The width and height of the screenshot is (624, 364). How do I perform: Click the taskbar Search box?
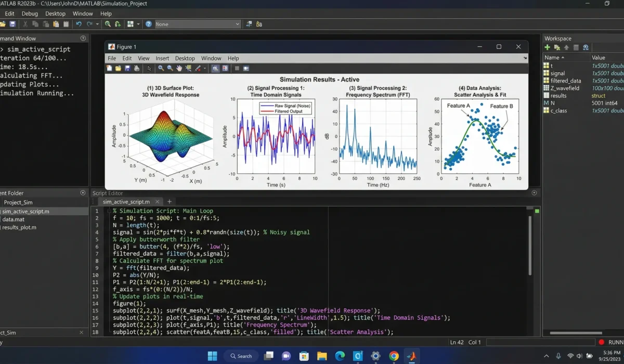point(241,356)
